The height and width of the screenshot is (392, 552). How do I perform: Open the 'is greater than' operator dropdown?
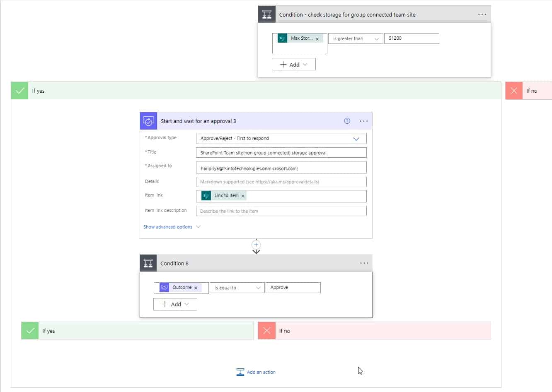356,38
